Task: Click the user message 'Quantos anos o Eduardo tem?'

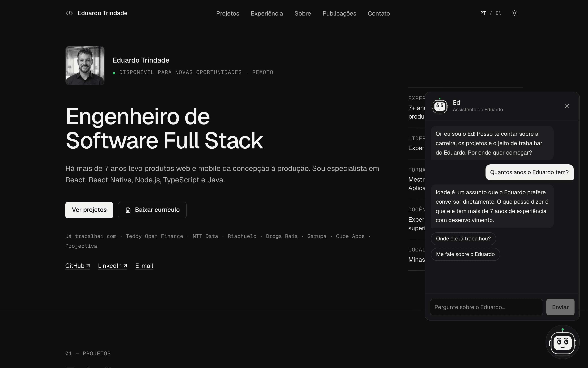Action: (529, 172)
